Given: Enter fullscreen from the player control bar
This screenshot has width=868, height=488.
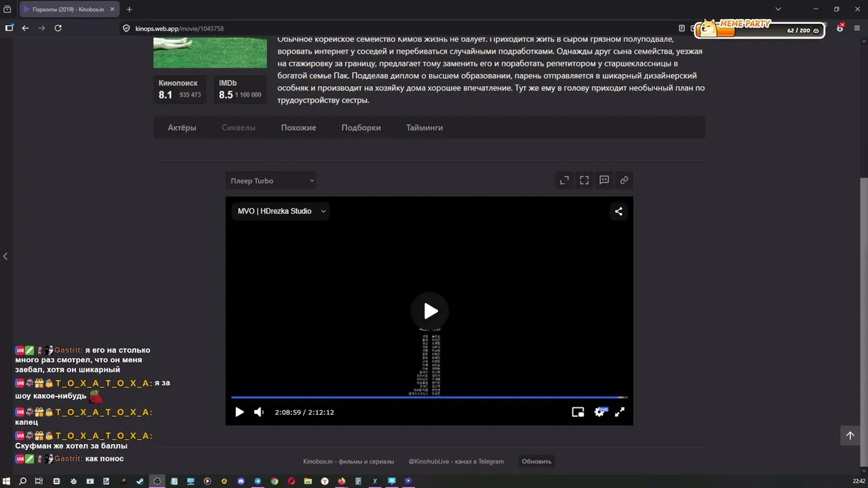Looking at the screenshot, I should [x=619, y=412].
